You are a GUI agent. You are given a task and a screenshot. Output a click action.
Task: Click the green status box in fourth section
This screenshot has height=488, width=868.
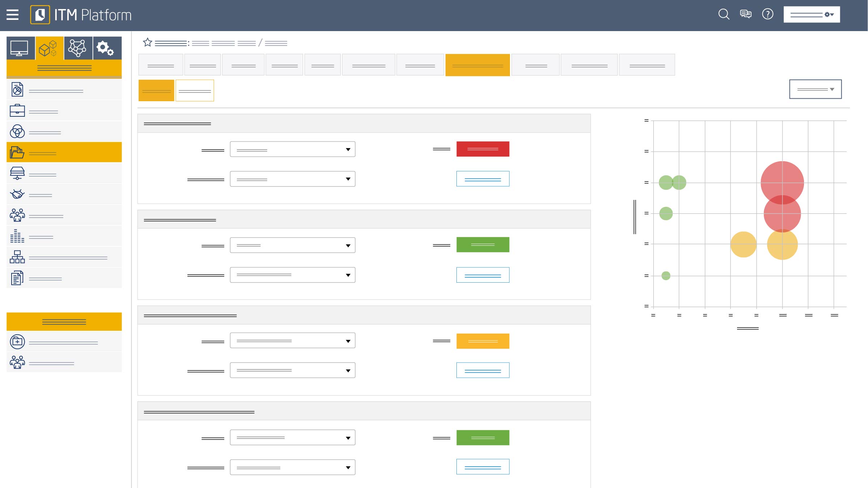483,438
